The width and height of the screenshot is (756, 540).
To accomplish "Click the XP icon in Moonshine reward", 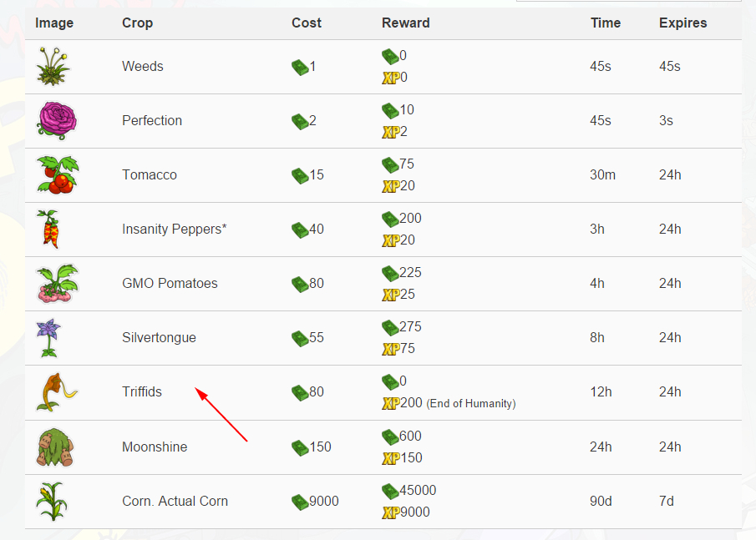I will click(390, 458).
